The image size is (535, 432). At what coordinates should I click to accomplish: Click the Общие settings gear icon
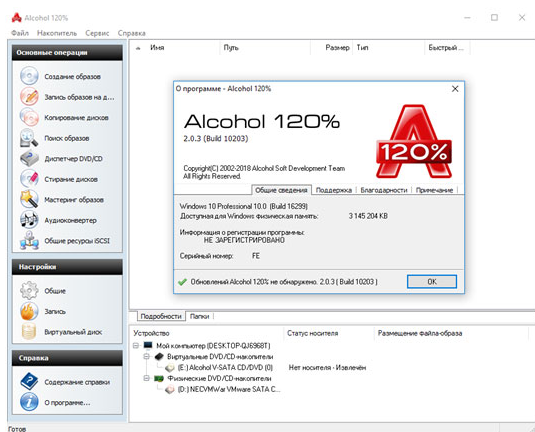(29, 290)
